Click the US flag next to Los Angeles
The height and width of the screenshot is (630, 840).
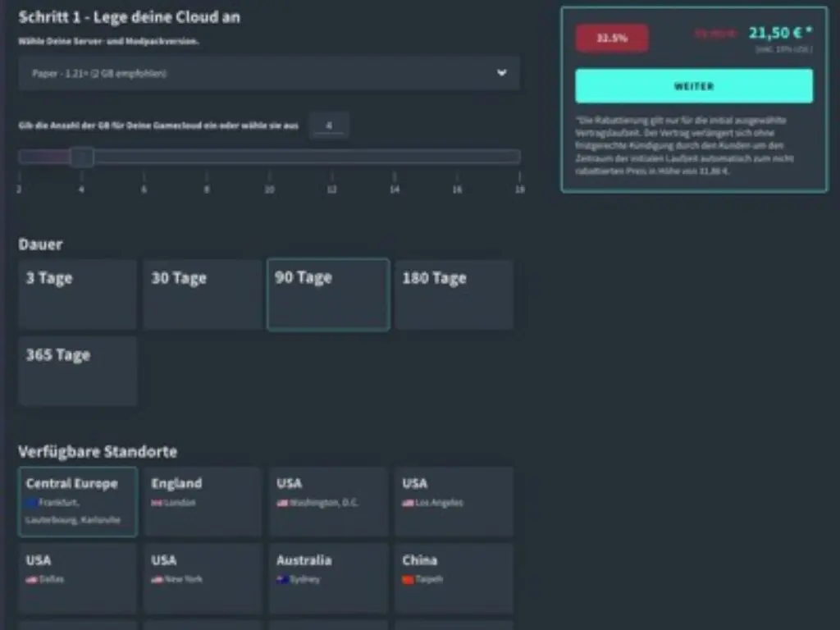point(408,503)
